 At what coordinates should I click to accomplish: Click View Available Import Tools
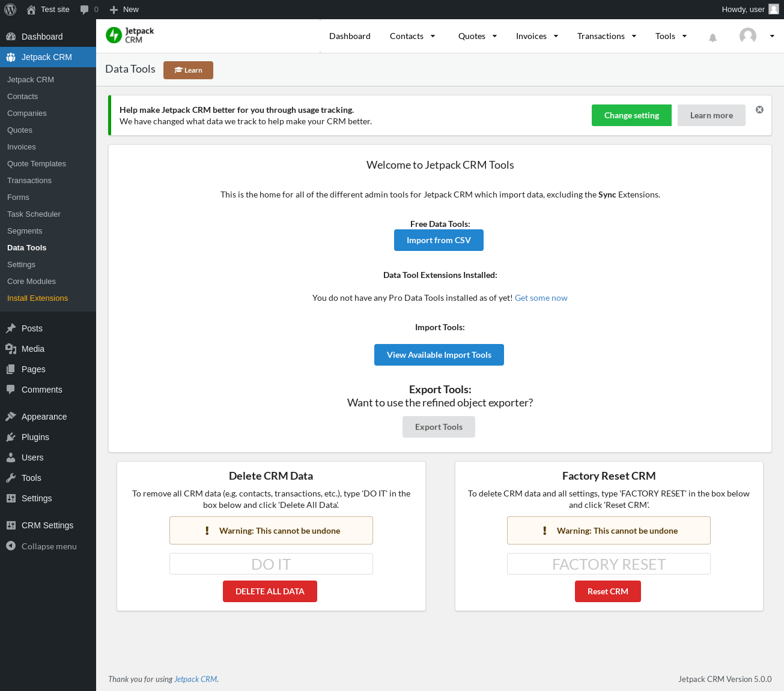pyautogui.click(x=439, y=355)
